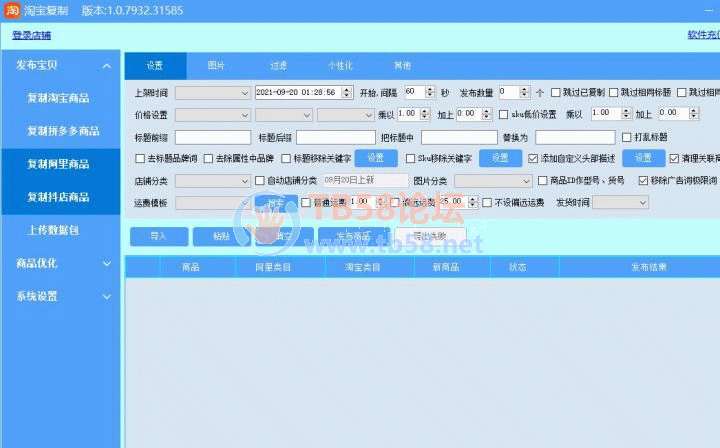The height and width of the screenshot is (448, 720).
Task: Open the second 价格设置 dropdown
Action: (x=284, y=115)
